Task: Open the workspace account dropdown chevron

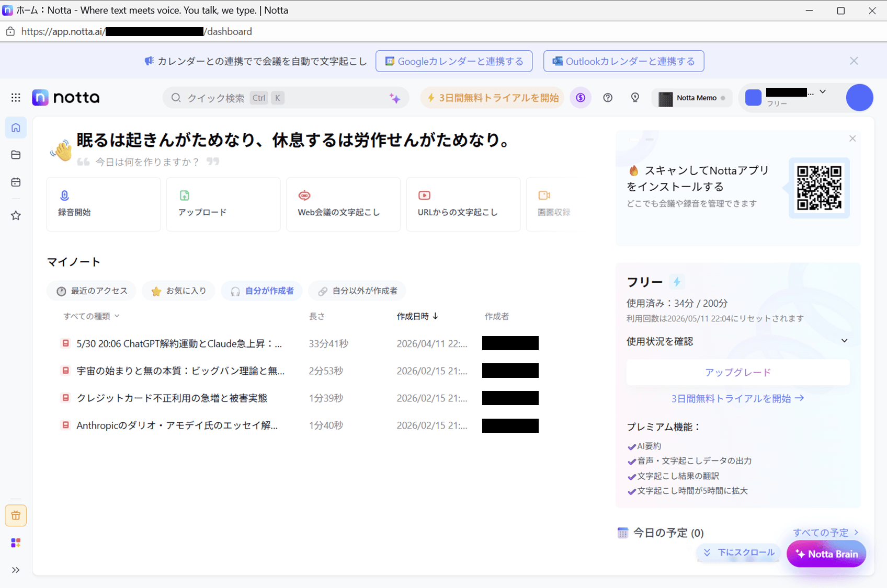Action: [823, 92]
